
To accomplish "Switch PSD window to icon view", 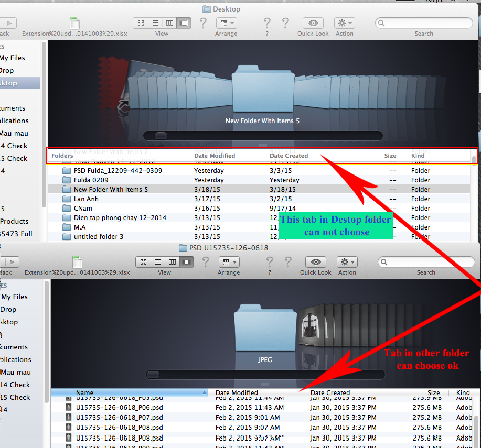I will (x=143, y=262).
